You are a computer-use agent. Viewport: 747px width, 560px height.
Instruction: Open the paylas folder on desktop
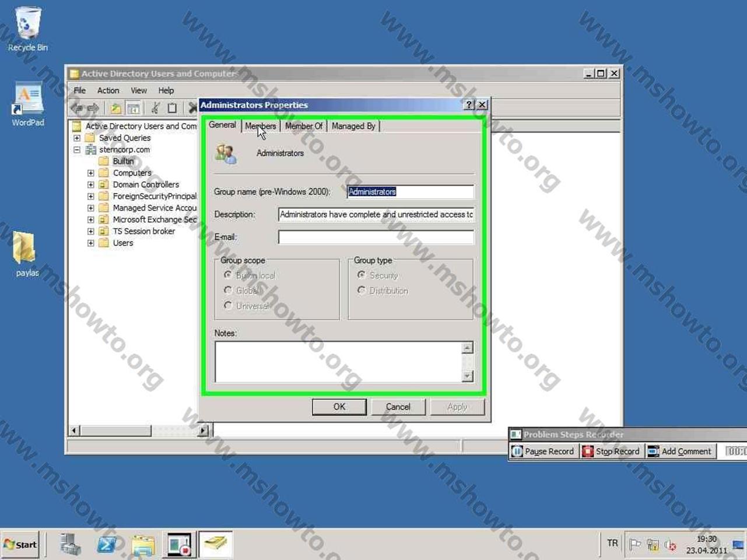tap(27, 254)
